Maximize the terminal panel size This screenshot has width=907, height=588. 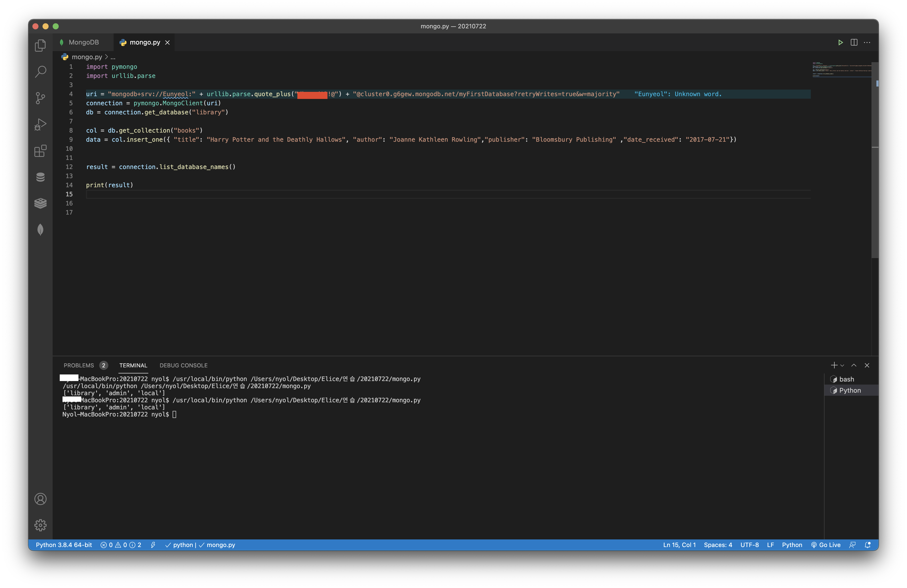(x=854, y=365)
